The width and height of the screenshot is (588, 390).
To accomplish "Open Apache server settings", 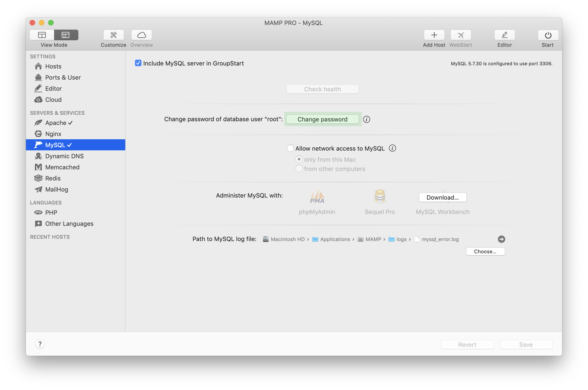I will tap(76, 123).
